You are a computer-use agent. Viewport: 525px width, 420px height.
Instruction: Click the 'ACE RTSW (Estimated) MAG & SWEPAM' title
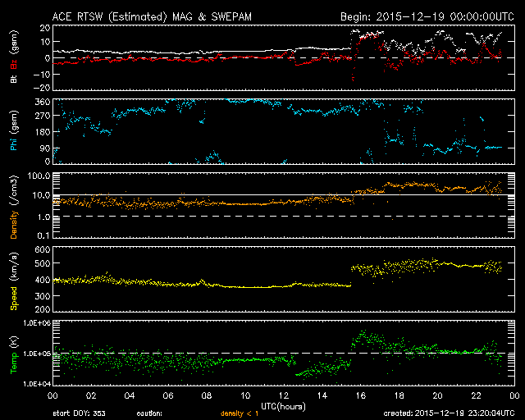click(152, 16)
